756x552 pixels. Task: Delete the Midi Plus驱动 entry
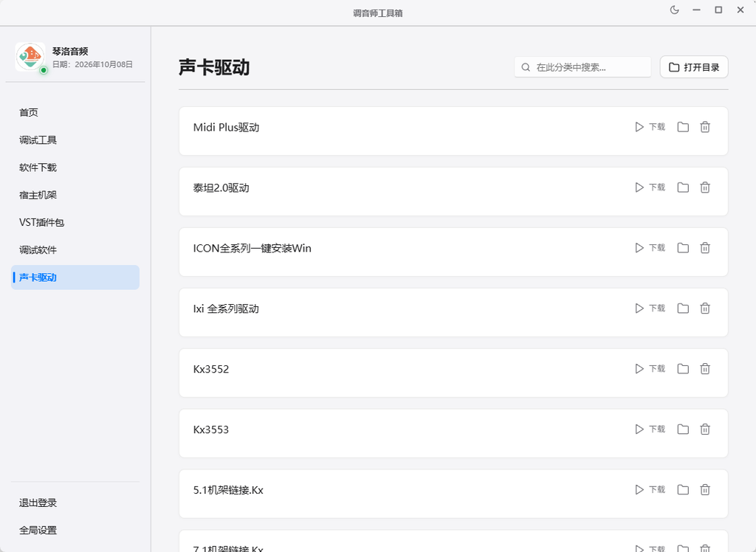705,127
